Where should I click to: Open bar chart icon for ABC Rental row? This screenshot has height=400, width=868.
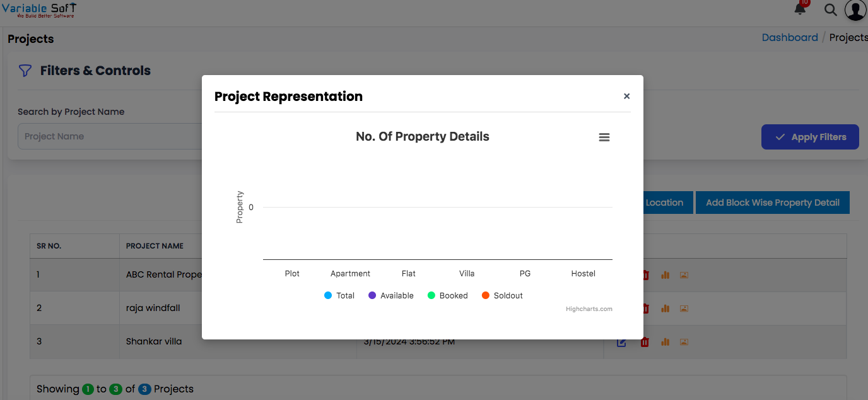pos(665,275)
